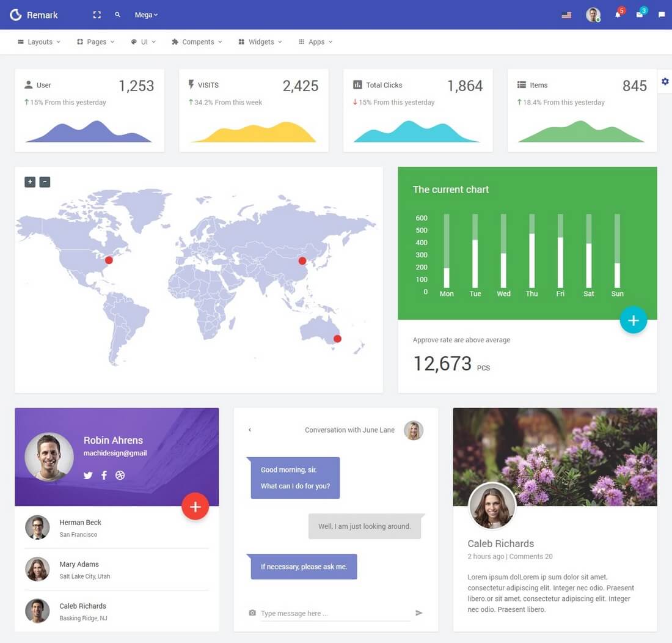Click the red plus button on profile card
This screenshot has width=672, height=643.
[195, 506]
